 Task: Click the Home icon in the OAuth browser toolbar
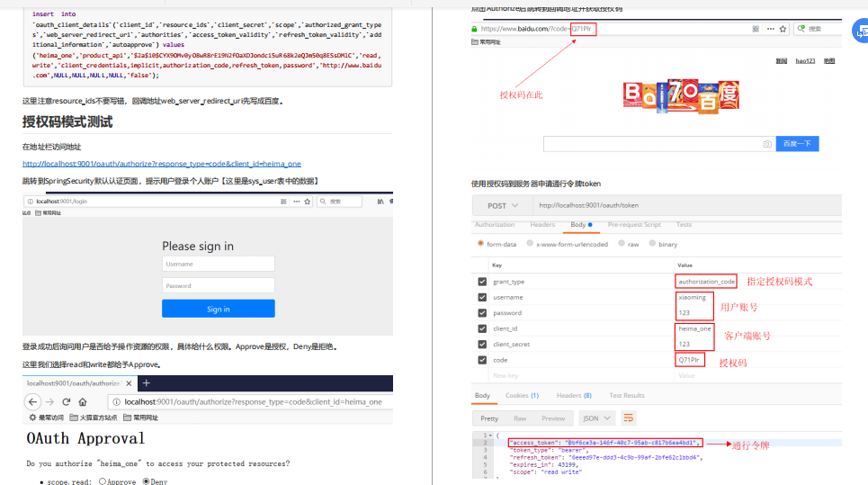(x=83, y=402)
